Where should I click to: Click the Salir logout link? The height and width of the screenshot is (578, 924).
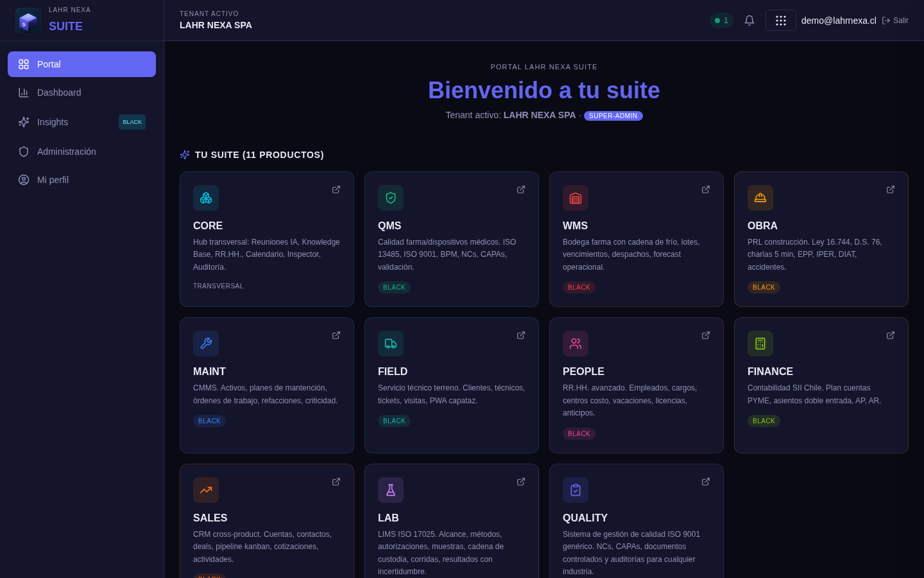tap(895, 21)
